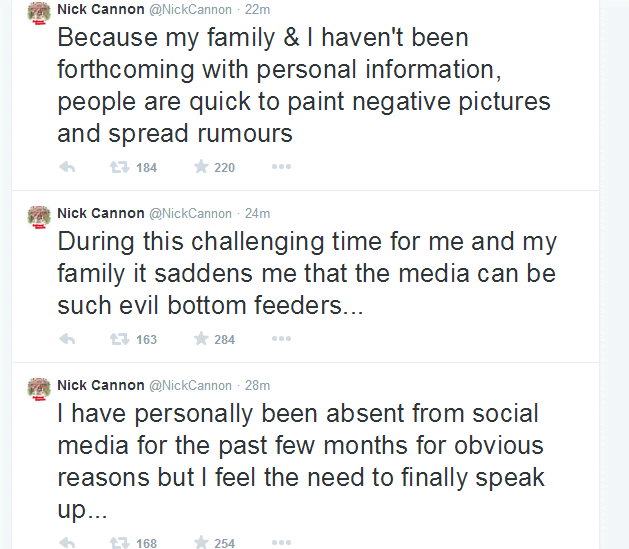Screen dimensions: 629x549
Task: Open more options on the 24m tweet
Action: tap(281, 339)
